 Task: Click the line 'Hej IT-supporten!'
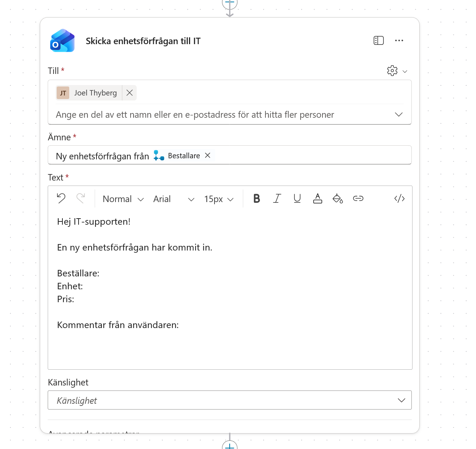94,221
